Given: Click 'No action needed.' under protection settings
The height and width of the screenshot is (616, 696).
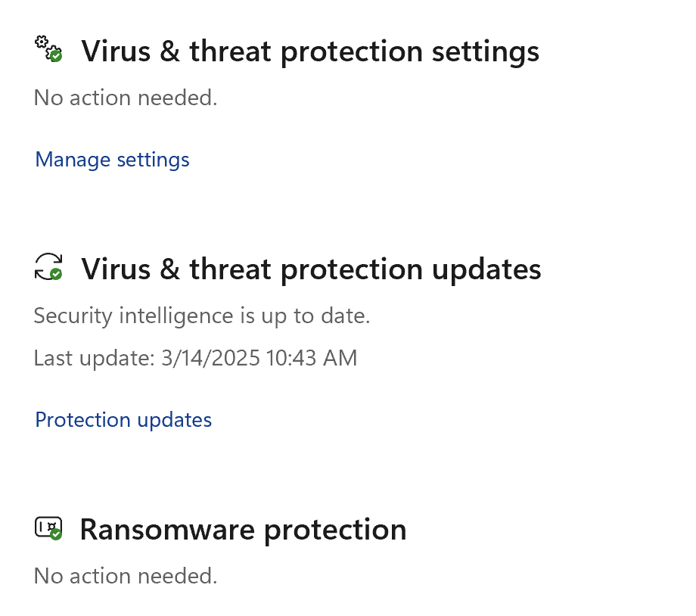Looking at the screenshot, I should pos(126,98).
